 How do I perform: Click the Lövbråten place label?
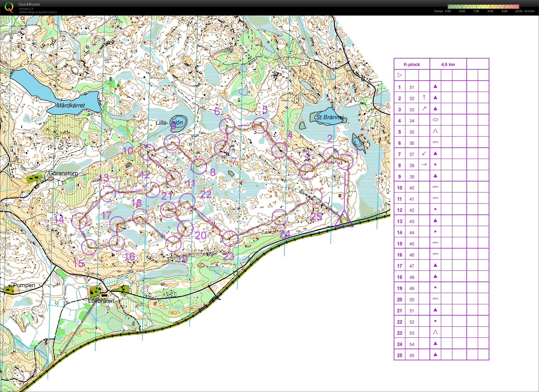tap(101, 301)
